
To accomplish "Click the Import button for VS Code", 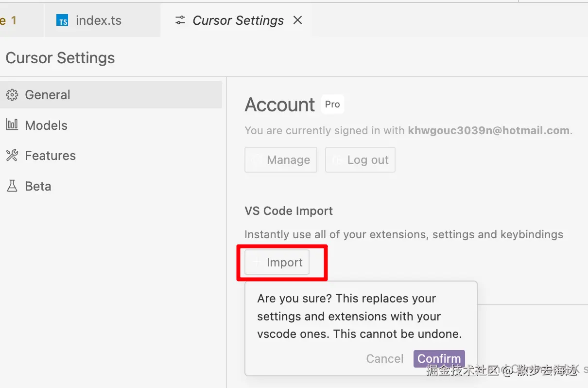I will (277, 263).
